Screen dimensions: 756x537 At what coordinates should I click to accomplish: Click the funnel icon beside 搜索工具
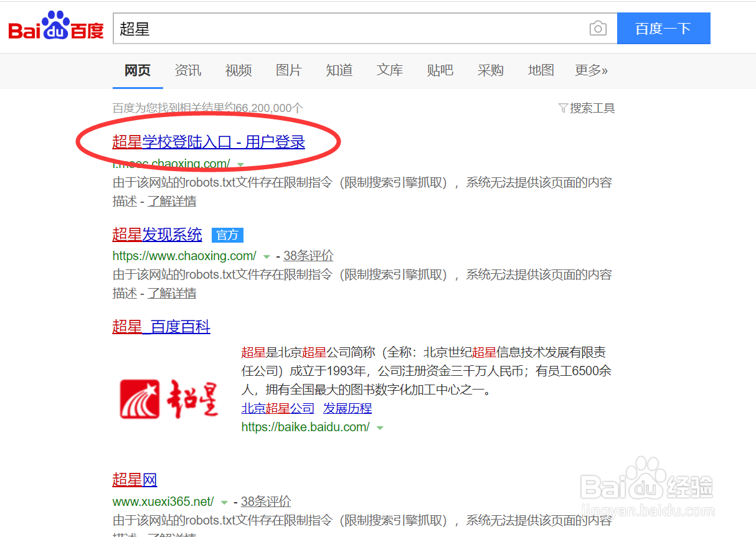pos(563,108)
